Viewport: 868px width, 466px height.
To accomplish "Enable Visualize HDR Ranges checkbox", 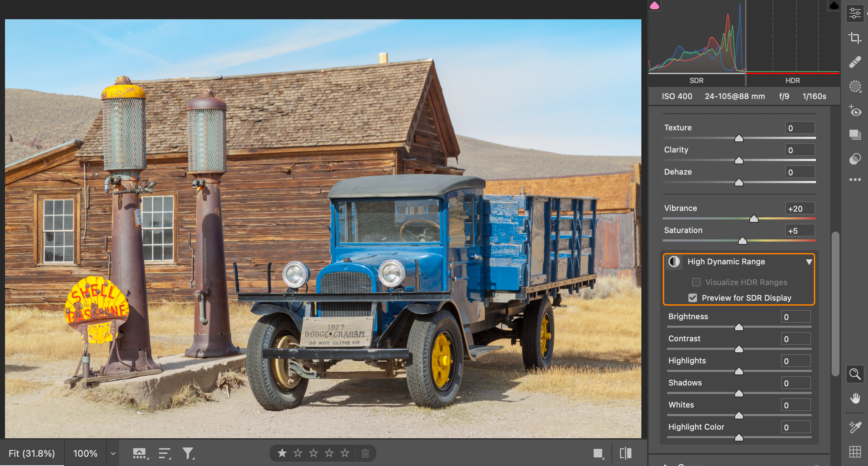I will click(696, 282).
